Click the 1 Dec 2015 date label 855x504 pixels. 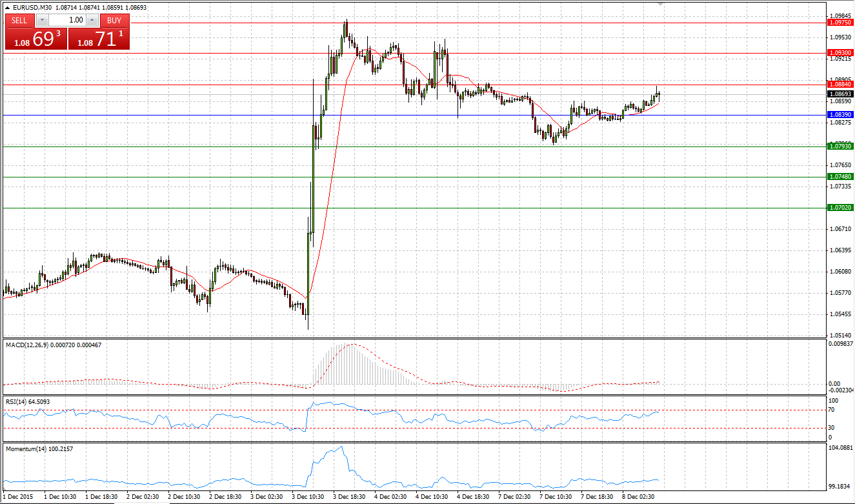[19, 497]
